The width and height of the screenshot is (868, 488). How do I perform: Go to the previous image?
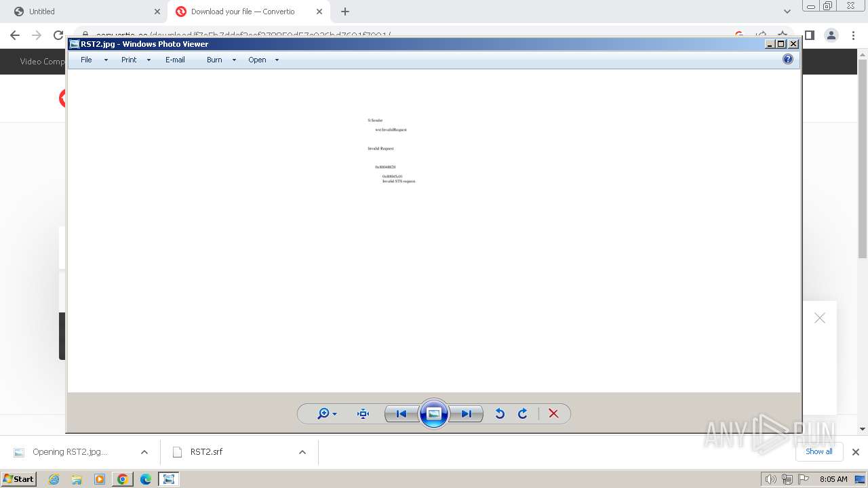401,413
